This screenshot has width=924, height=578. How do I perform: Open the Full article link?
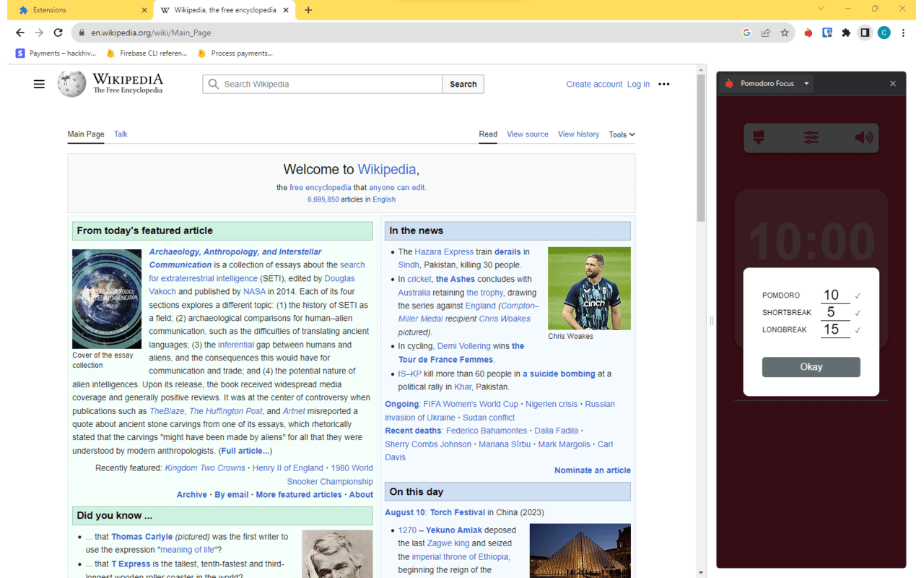(x=245, y=451)
